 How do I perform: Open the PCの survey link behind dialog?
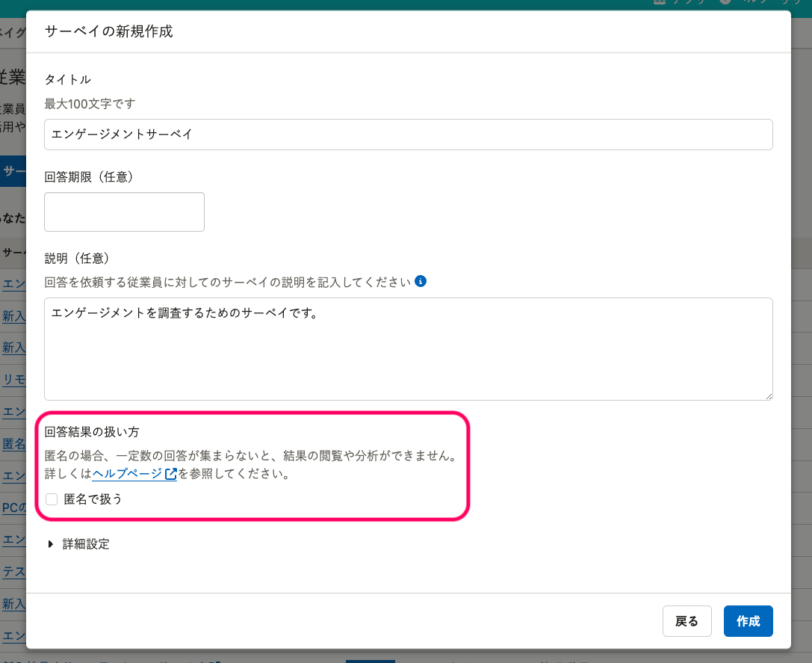pos(13,508)
